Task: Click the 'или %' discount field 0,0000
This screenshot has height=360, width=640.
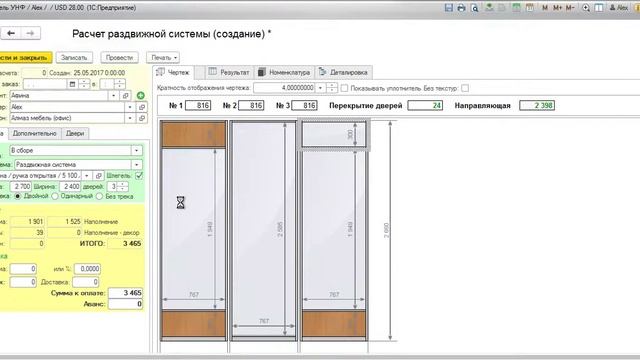Action: [87, 269]
